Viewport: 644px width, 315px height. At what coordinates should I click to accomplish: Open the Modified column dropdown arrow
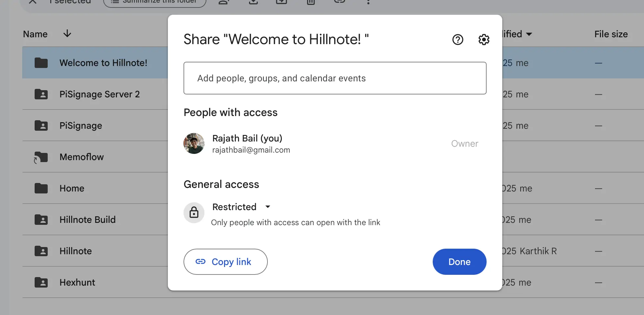pos(529,34)
